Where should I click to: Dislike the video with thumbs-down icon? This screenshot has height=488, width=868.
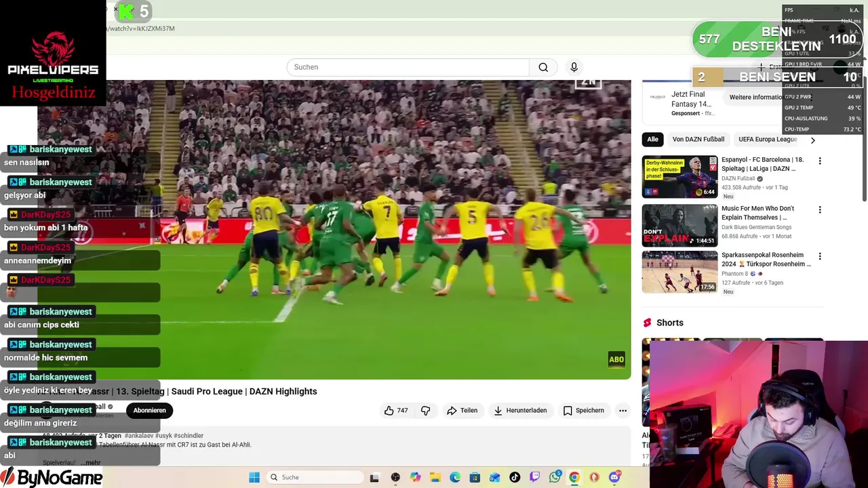point(425,411)
